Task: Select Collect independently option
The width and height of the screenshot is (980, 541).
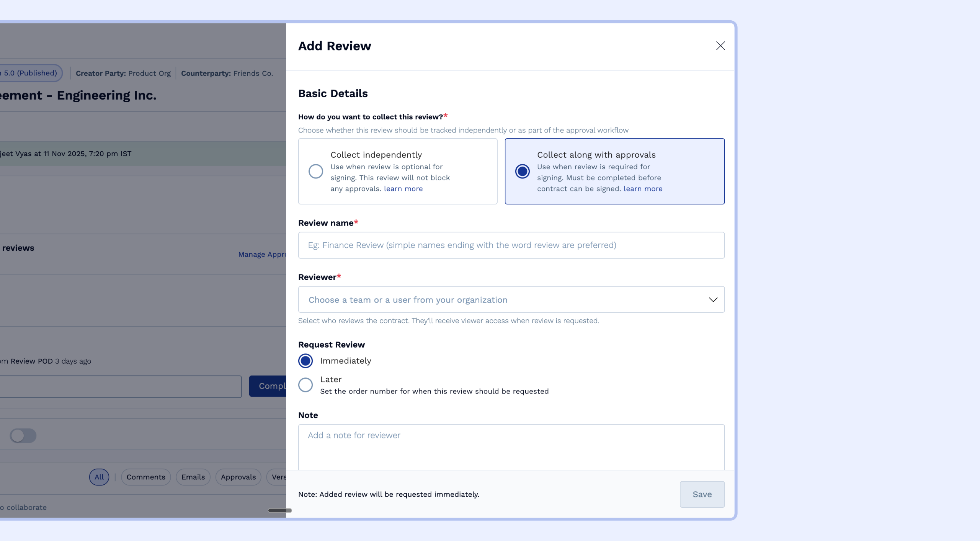Action: 316,171
